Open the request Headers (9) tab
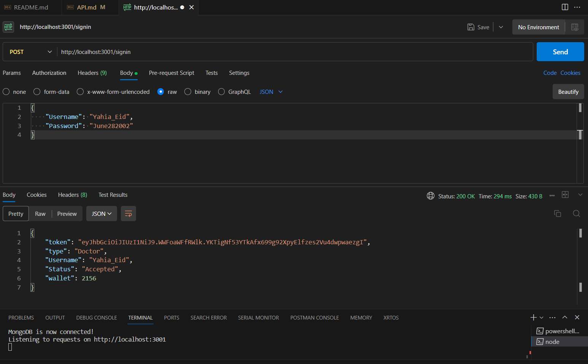 click(x=92, y=73)
